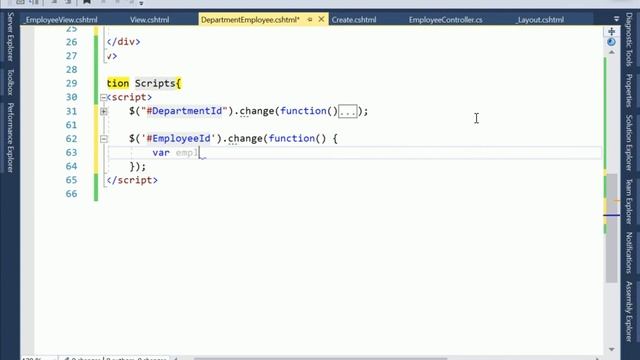Open the document tab overflow list
The height and width of the screenshot is (360, 640).
(x=616, y=19)
